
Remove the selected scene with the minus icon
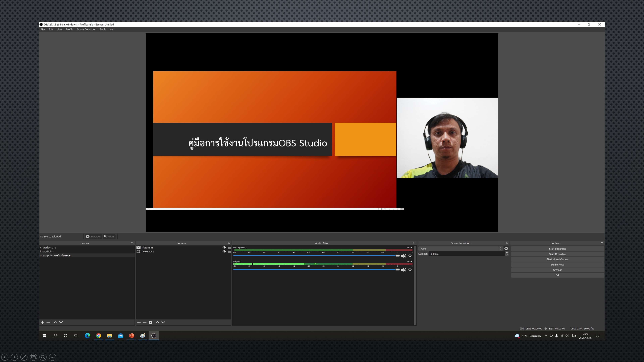click(x=48, y=322)
